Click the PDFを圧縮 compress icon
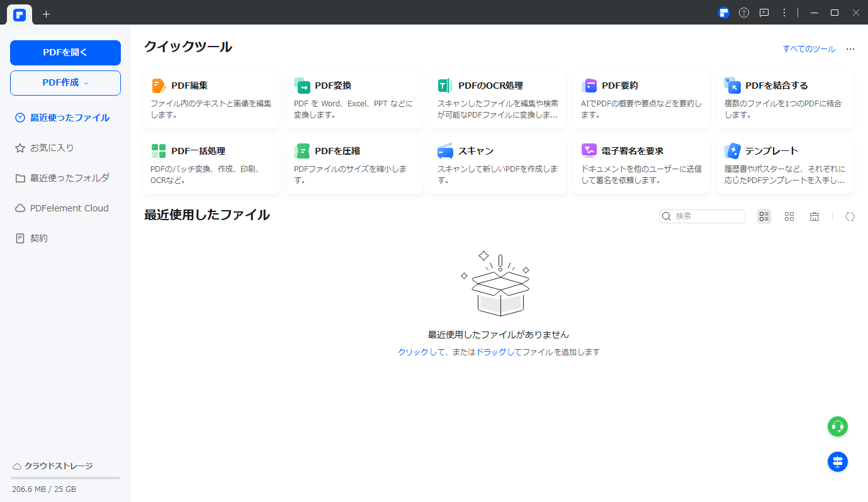 302,151
